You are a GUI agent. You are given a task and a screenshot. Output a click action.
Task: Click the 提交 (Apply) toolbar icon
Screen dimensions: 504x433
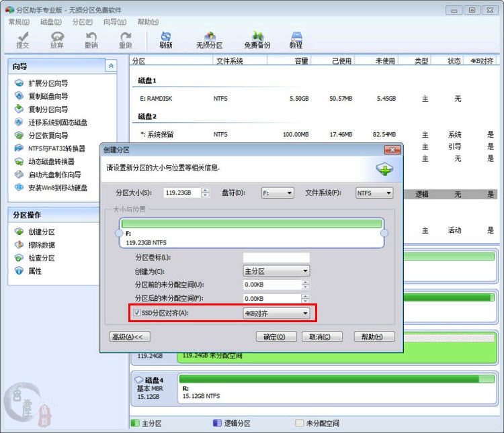pyautogui.click(x=23, y=40)
